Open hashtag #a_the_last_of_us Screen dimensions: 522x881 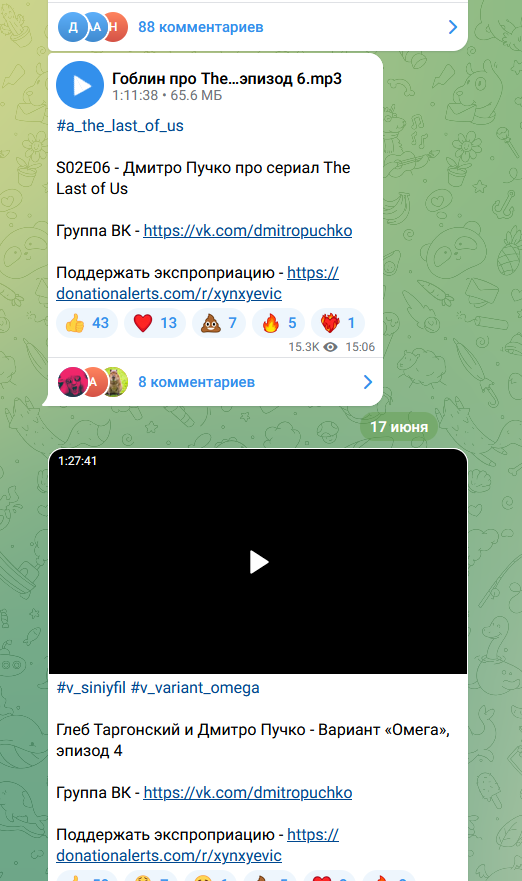coord(120,126)
